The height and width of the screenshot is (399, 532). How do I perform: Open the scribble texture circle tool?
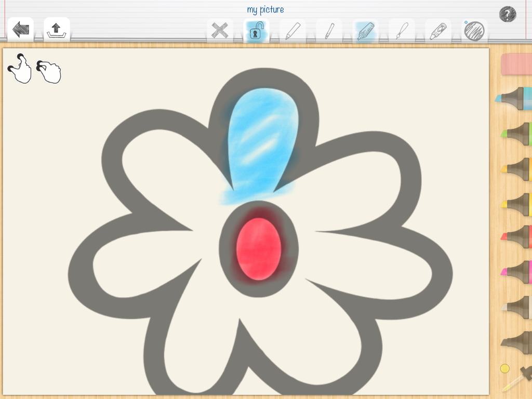coord(474,31)
